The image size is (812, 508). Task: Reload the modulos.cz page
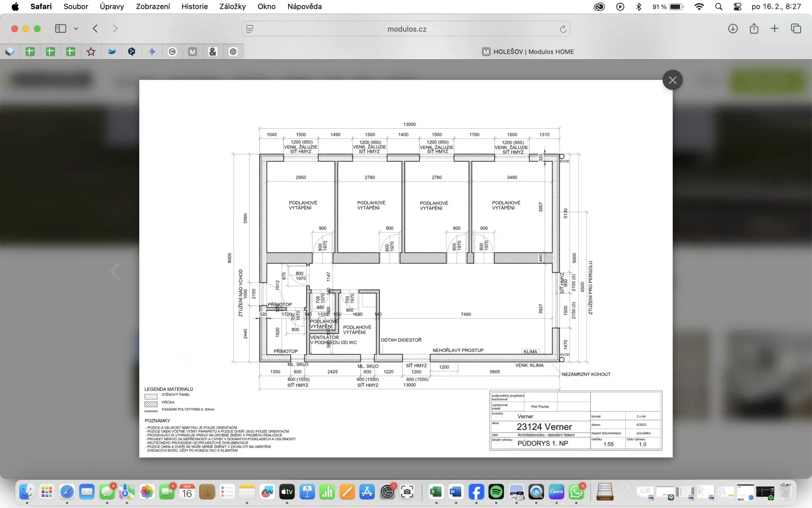563,29
